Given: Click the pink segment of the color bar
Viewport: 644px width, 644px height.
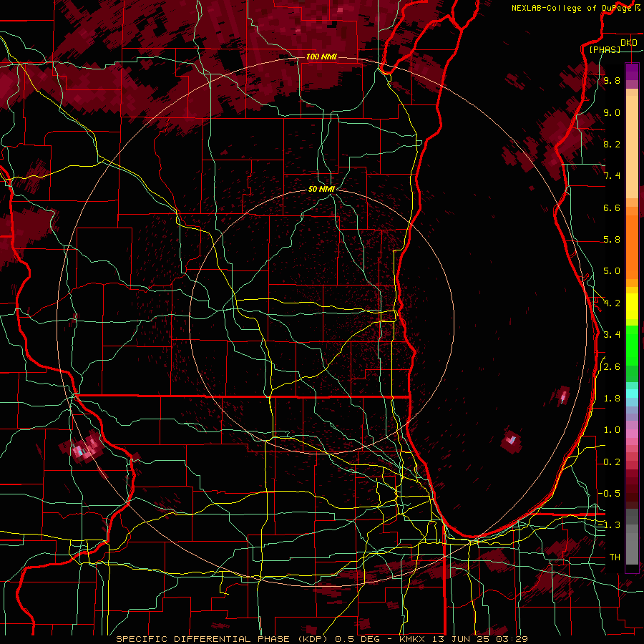Looking at the screenshot, I should 632,434.
